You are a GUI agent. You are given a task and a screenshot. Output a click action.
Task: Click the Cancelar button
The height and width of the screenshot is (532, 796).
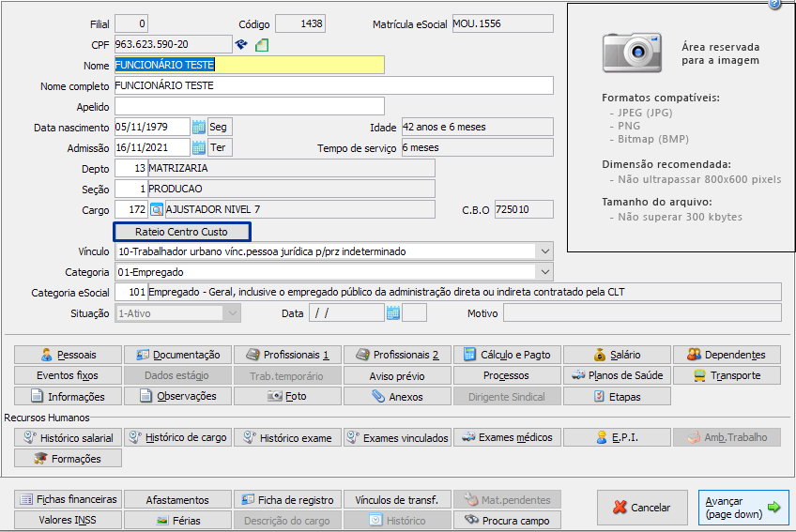pyautogui.click(x=642, y=507)
